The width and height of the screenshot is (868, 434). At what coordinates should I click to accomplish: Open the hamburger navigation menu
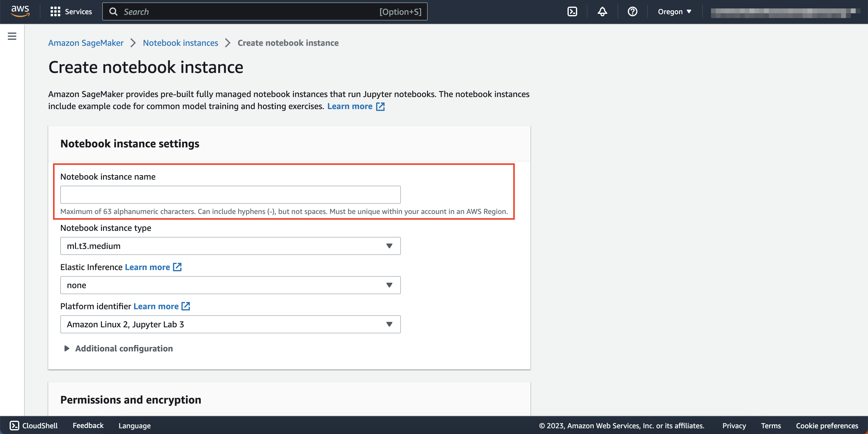tap(12, 36)
